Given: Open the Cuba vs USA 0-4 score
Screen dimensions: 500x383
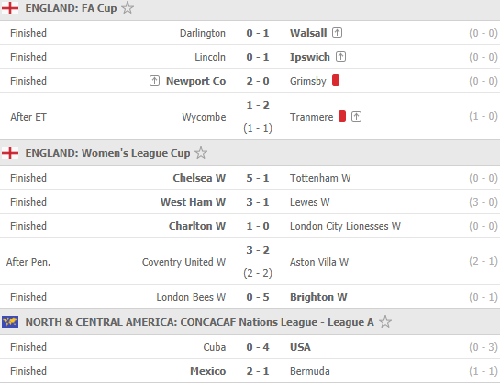Looking at the screenshot, I should (x=258, y=347).
